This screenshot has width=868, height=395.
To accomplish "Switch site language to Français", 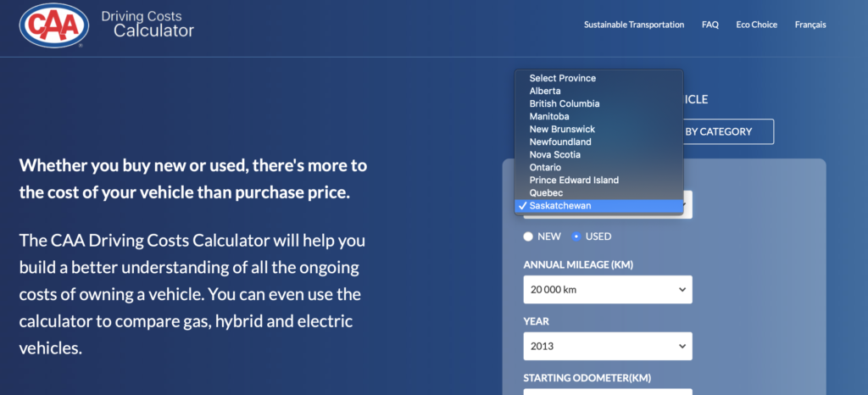I will point(810,25).
